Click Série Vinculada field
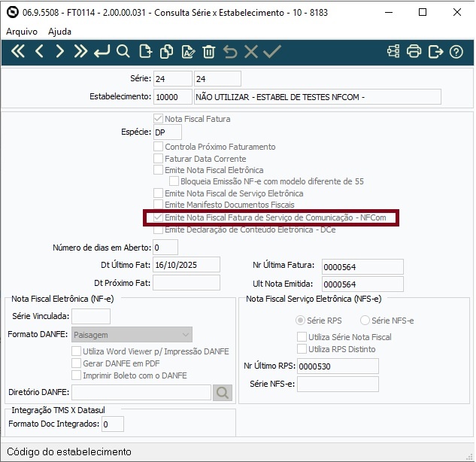The image size is (476, 462). click(x=91, y=317)
